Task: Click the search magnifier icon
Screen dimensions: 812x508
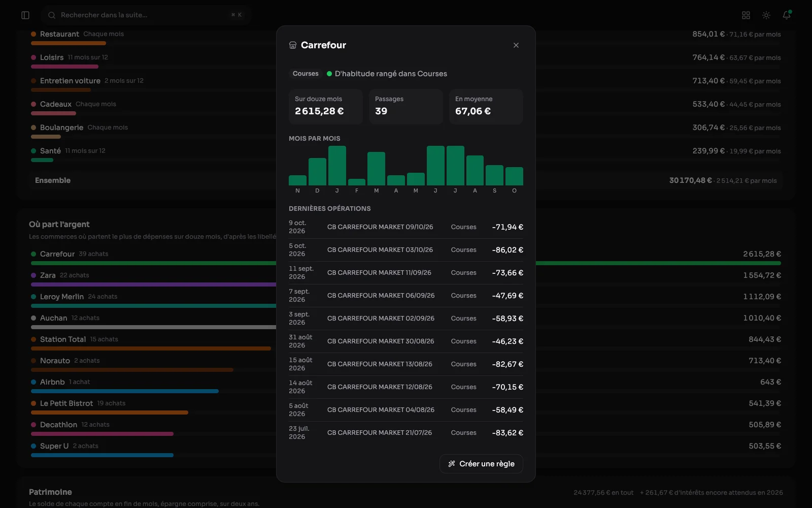Action: pos(52,15)
